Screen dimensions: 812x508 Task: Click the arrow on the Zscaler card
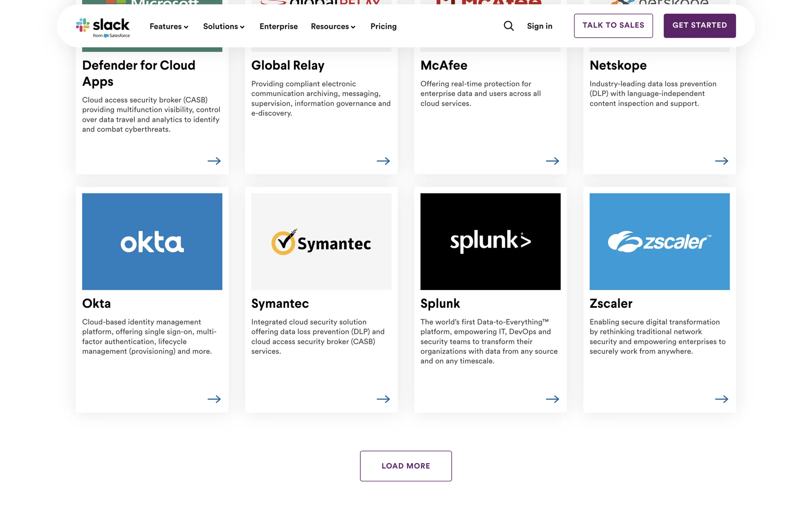point(721,399)
